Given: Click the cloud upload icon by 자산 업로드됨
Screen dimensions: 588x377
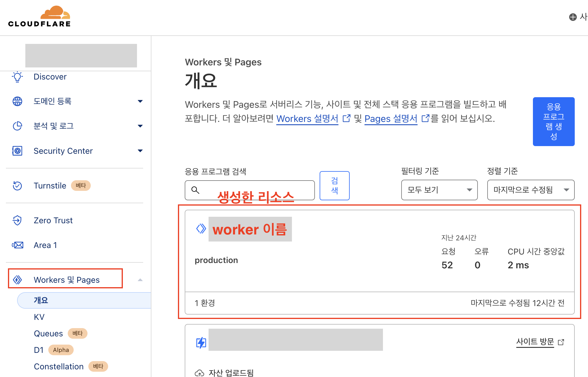Looking at the screenshot, I should click(199, 373).
